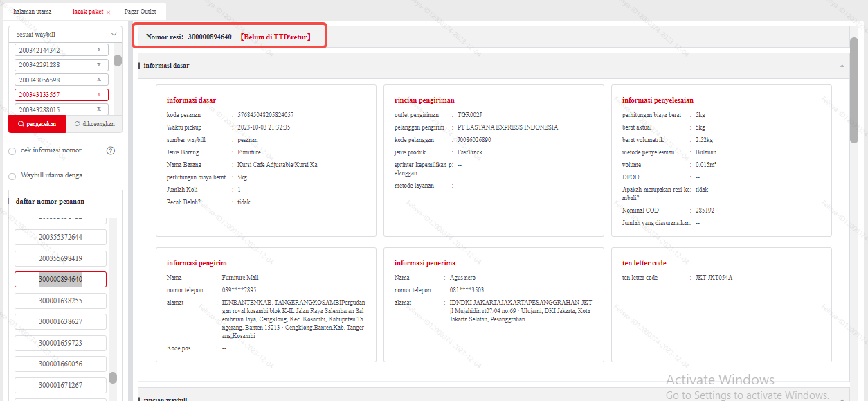Click Nama Barang Kursi Cafe Adjustable value
Screen dimensions: 868x401
pos(278,165)
